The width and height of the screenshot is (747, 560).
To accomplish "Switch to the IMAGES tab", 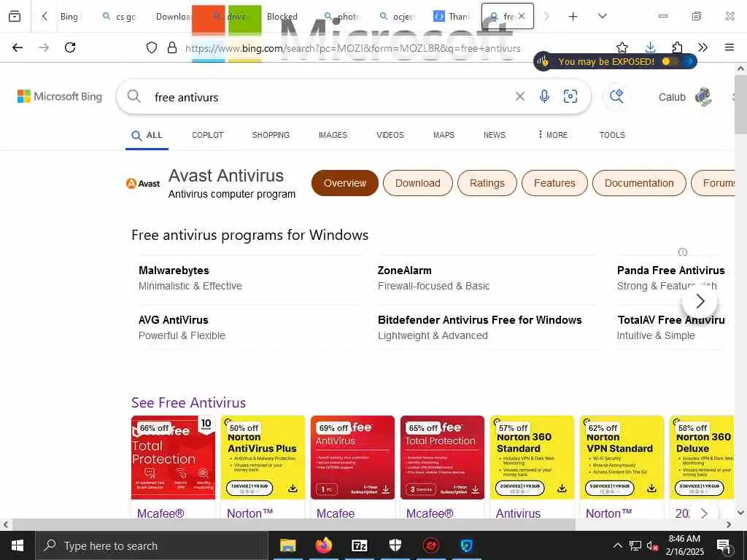I will [333, 135].
